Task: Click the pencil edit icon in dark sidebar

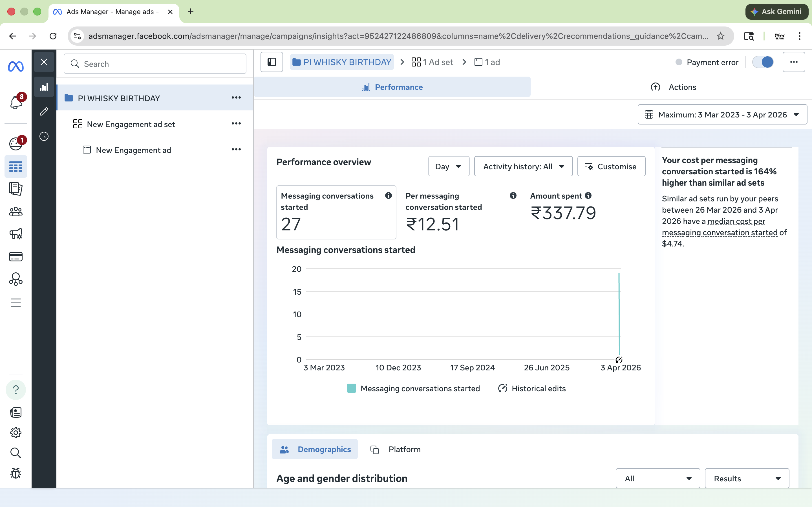Action: coord(44,111)
